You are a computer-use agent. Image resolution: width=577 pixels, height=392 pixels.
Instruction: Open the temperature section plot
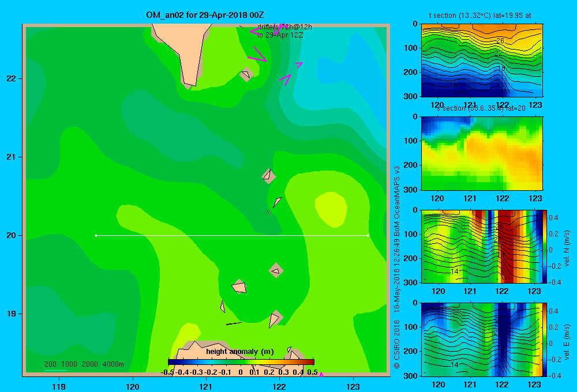coord(482,61)
